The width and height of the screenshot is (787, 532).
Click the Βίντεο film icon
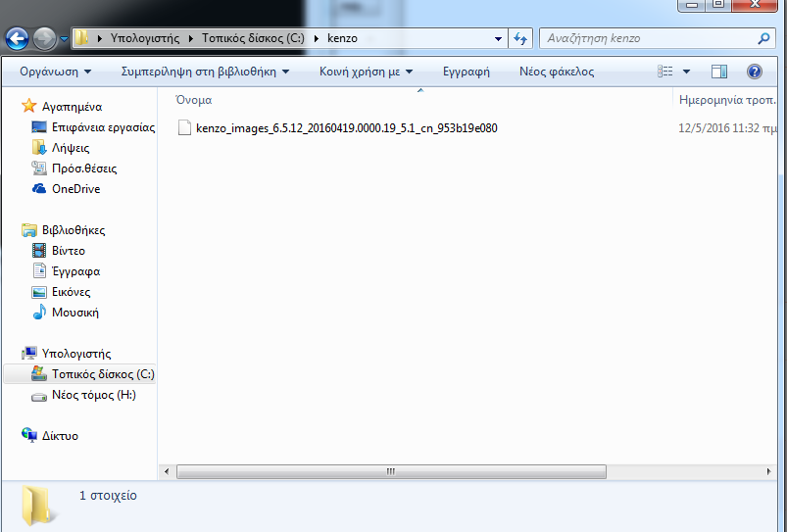(x=39, y=251)
